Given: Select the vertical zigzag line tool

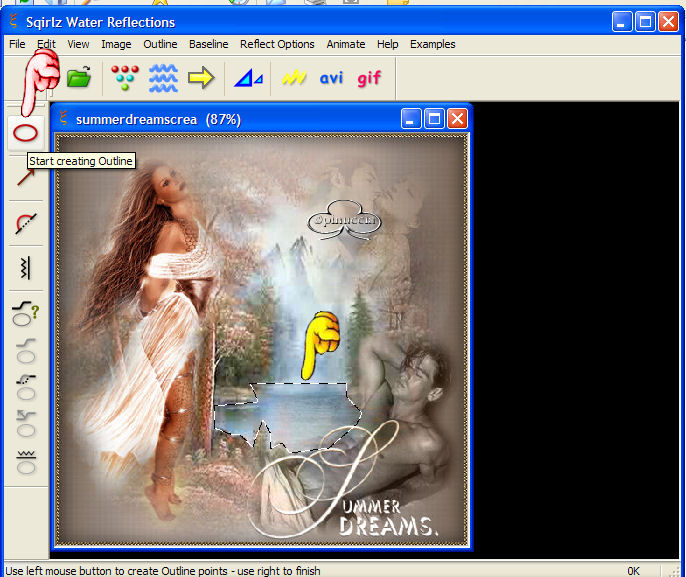Looking at the screenshot, I should point(25,268).
